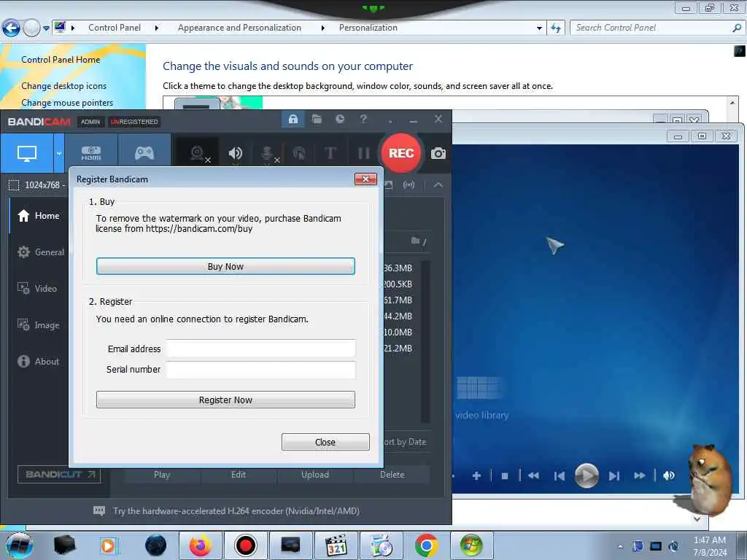Click the pause icon in Bandicam toolbar
The width and height of the screenshot is (747, 560).
pyautogui.click(x=364, y=153)
